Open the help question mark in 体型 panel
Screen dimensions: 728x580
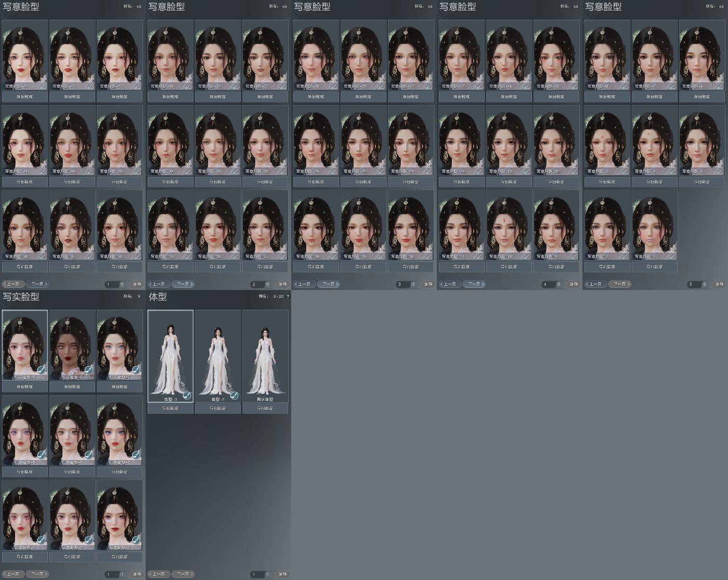pyautogui.click(x=288, y=296)
